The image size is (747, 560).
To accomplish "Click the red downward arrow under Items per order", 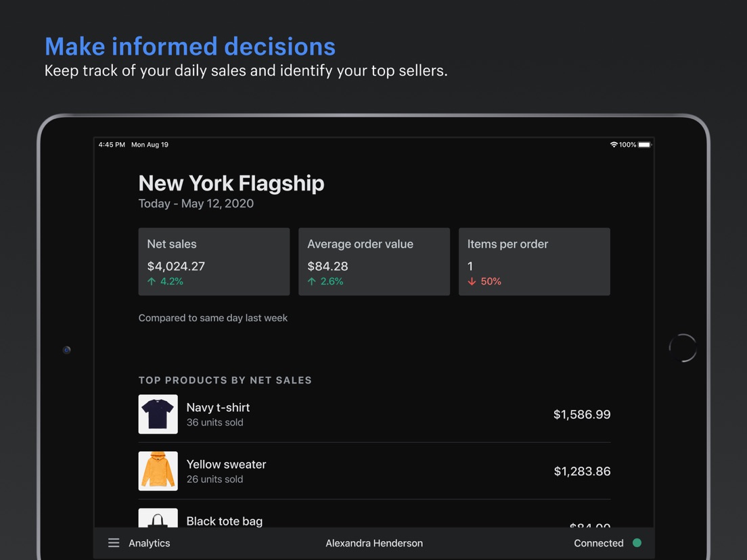I will [x=471, y=281].
